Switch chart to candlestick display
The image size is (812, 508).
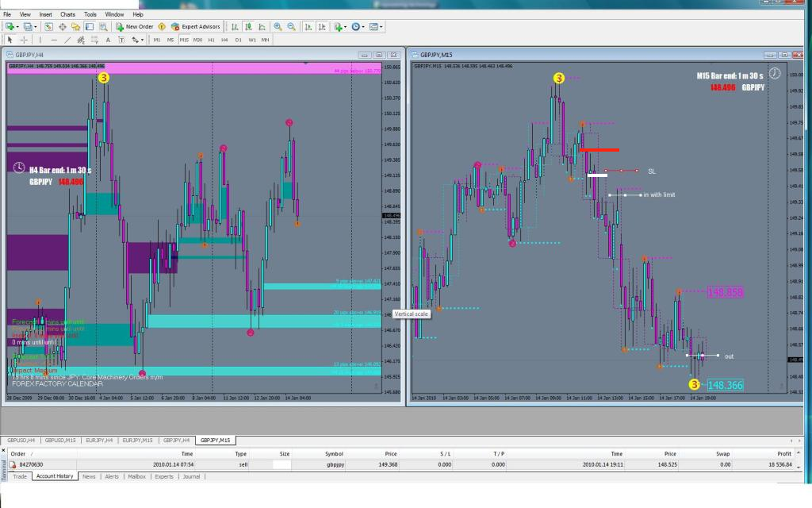(x=248, y=26)
